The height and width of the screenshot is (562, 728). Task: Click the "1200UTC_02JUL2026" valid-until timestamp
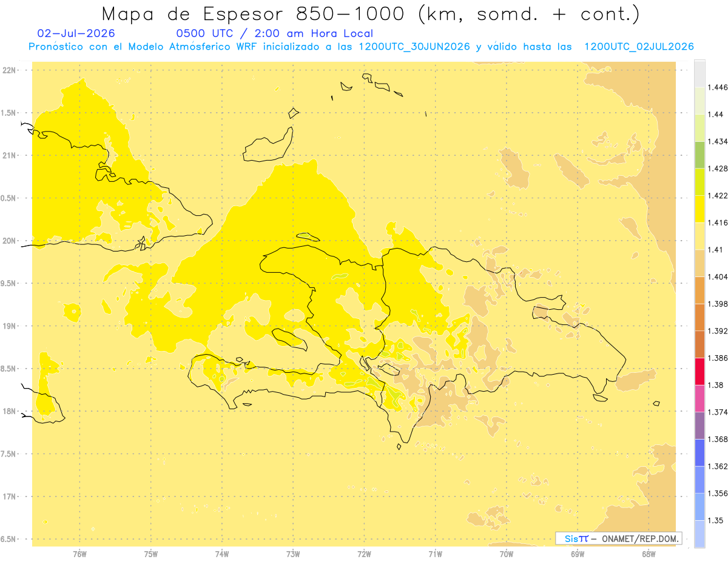click(639, 47)
